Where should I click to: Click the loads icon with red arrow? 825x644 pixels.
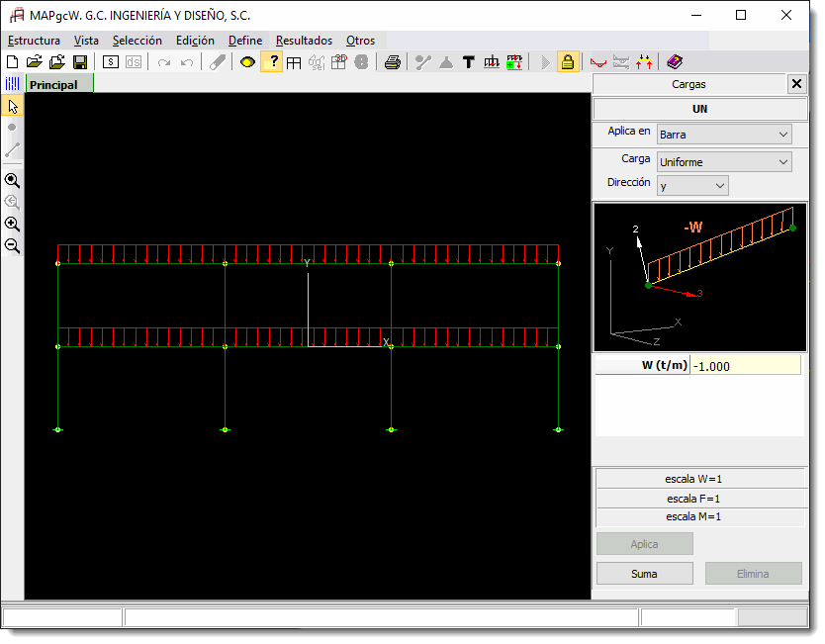(x=492, y=62)
